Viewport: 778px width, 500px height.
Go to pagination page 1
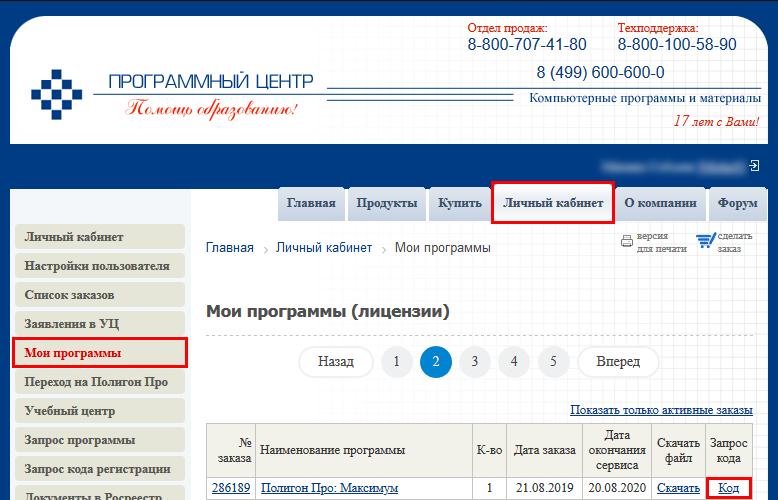[x=396, y=362]
